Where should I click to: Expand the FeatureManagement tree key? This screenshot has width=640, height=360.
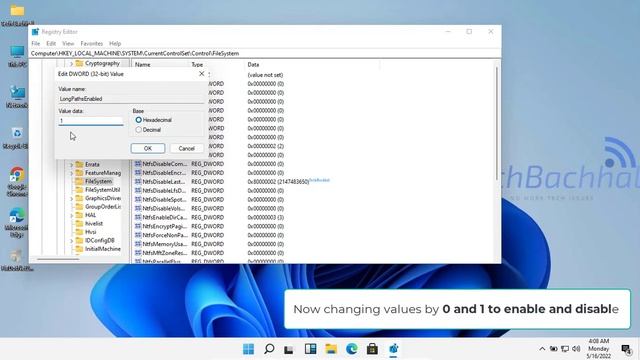point(71,173)
